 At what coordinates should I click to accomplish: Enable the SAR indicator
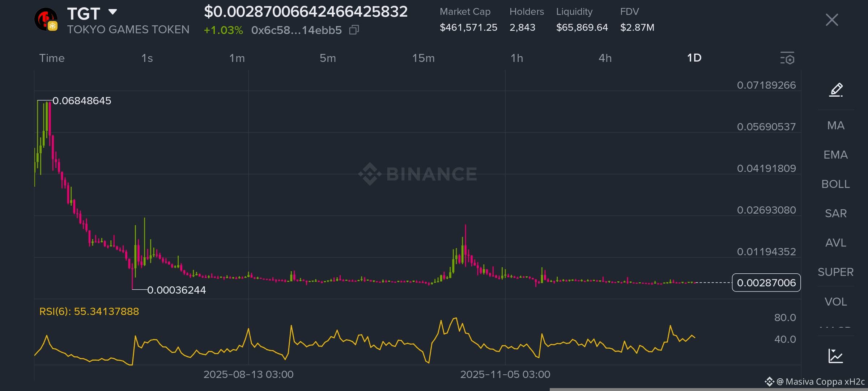(x=835, y=213)
